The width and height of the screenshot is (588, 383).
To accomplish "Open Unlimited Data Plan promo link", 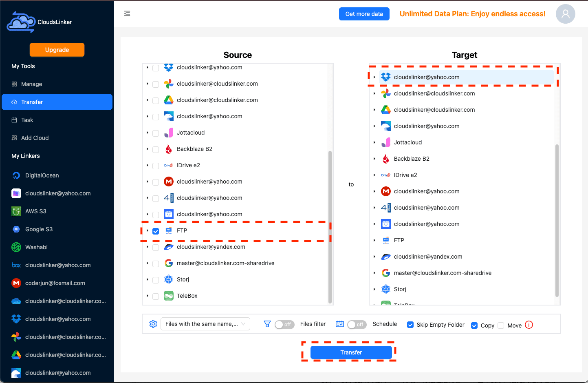I will (x=472, y=14).
